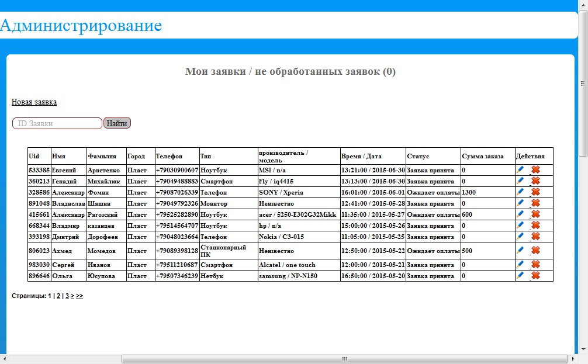Select the Nokia / C3-015 cell

[x=299, y=237]
